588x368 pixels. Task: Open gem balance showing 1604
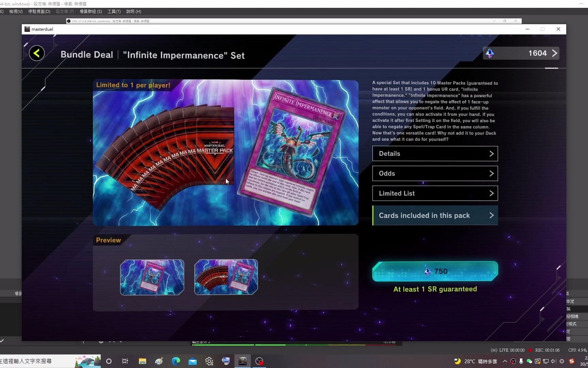click(521, 53)
